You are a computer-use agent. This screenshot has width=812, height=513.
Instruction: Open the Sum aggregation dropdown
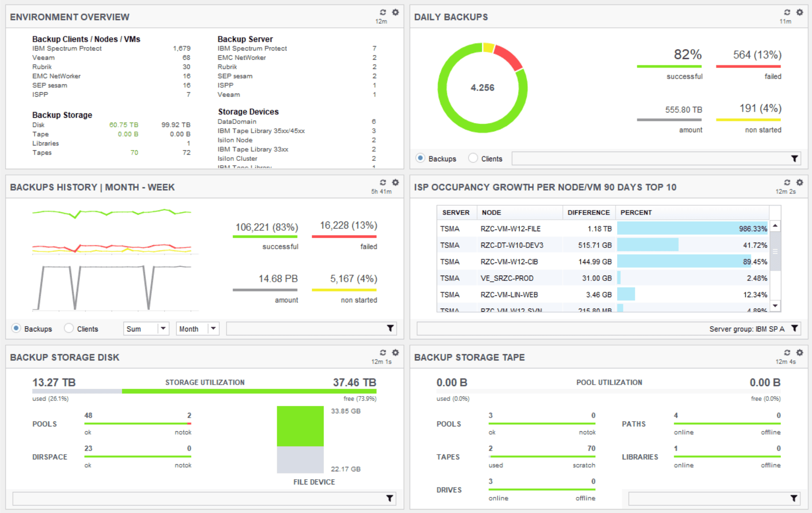(146, 328)
